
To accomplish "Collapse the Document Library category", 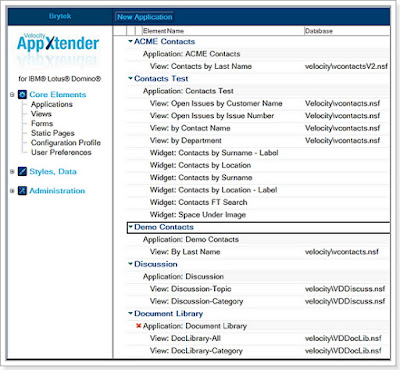I will pyautogui.click(x=130, y=313).
